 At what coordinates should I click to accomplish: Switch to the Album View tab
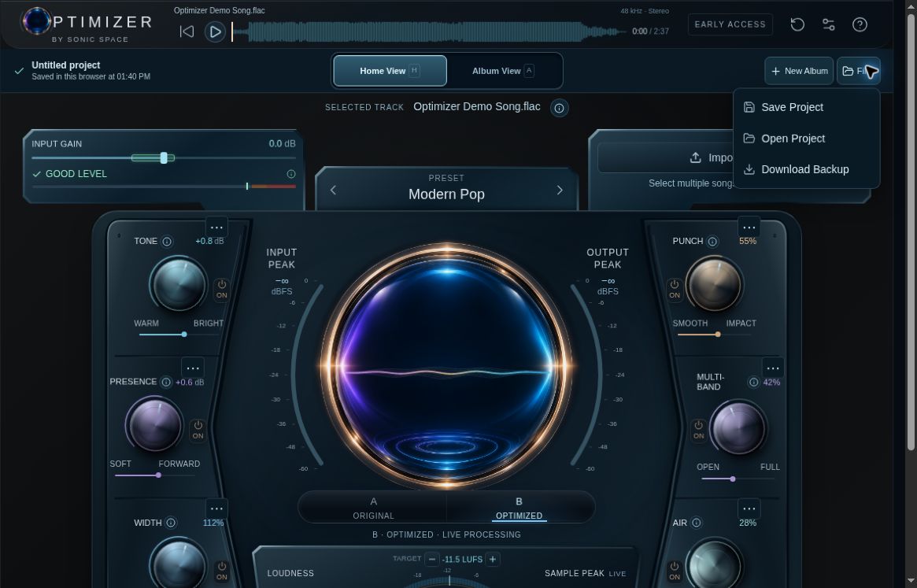coord(503,71)
